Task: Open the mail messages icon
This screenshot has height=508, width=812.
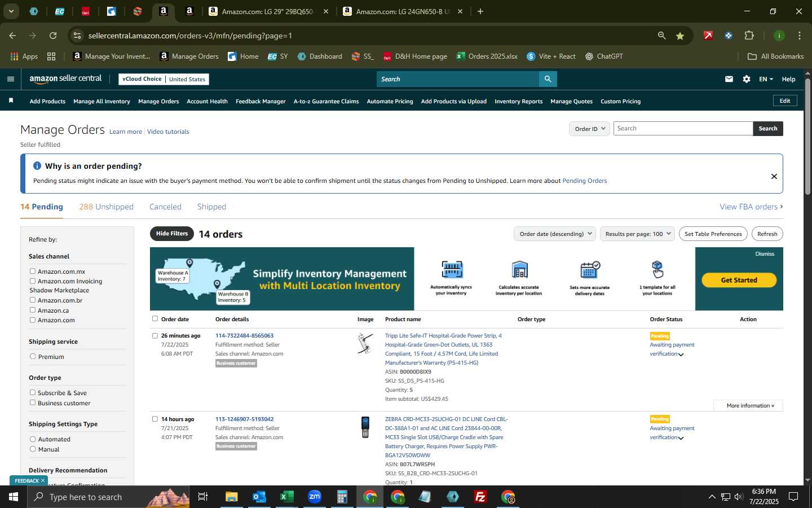Action: [729, 79]
